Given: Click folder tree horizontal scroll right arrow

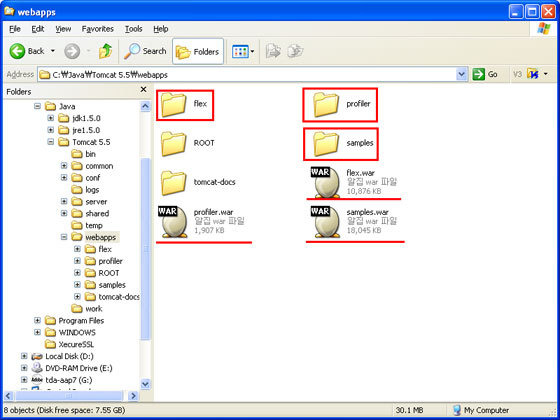Looking at the screenshot, I should [x=133, y=396].
